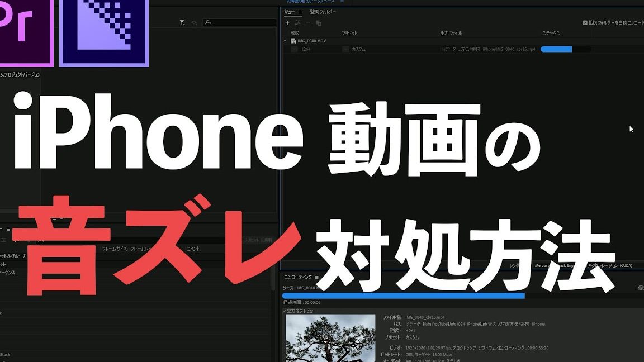Open the filter funnel icon in media browser
Screen dimensions: 644x362
point(182,22)
